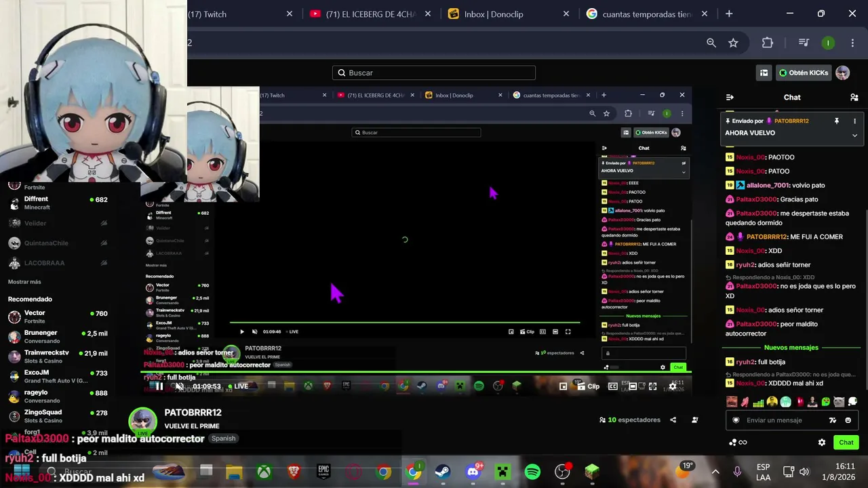Viewport: 868px width, 488px height.
Task: Select the green equalizer bars emote in main chat
Action: pos(759,402)
